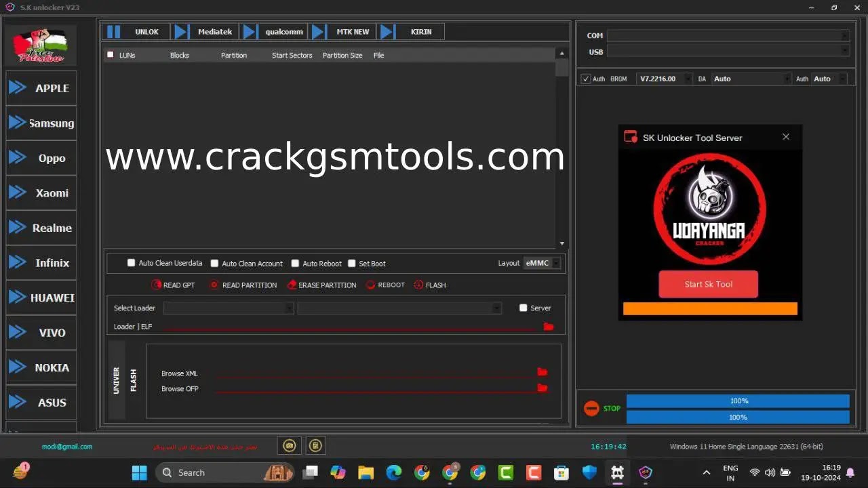Close the SK Unlocker Tool Server dialog
This screenshot has width=868, height=488.
(x=786, y=137)
